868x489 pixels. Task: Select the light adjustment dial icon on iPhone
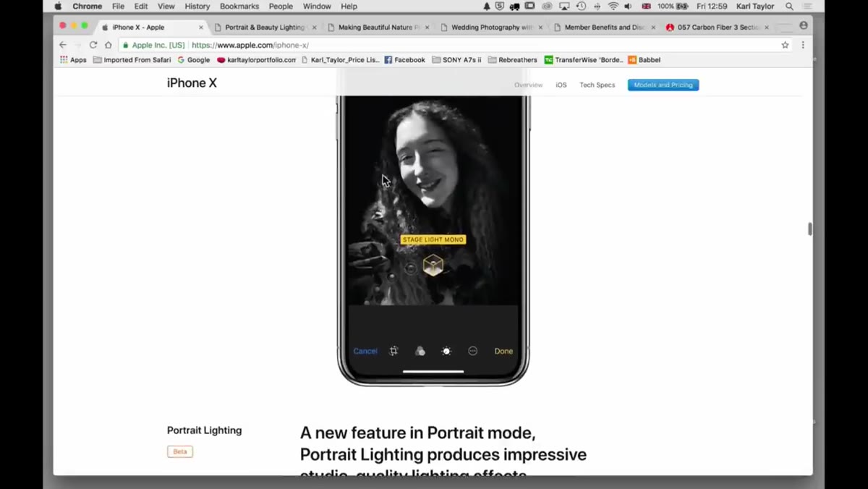446,351
